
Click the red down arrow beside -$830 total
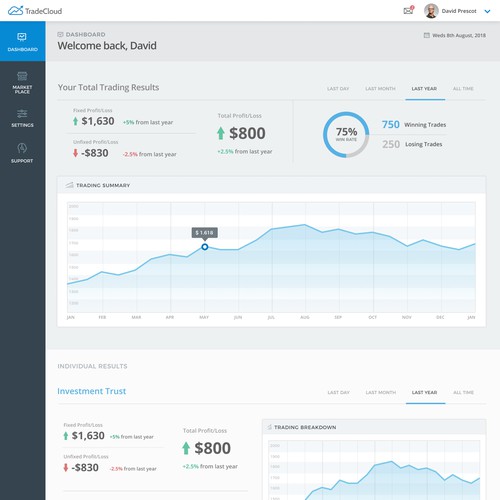coord(75,153)
